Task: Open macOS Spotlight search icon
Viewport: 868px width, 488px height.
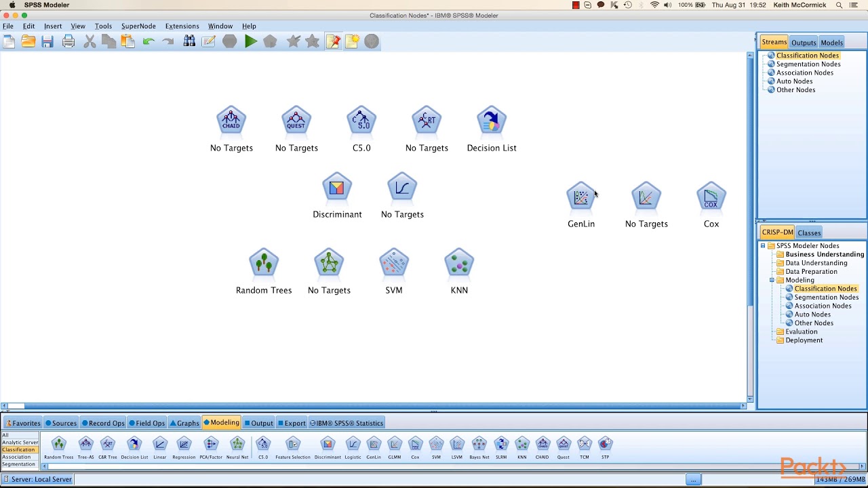Action: (839, 5)
